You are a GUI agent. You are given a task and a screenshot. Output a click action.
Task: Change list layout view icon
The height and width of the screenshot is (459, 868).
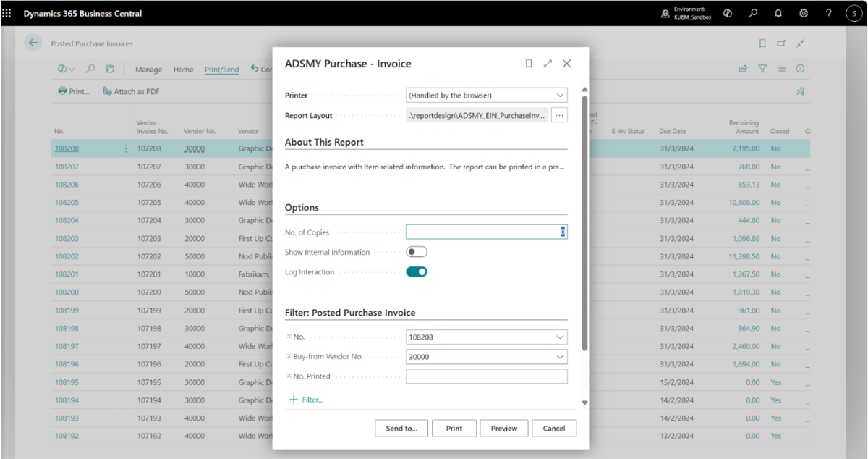781,69
